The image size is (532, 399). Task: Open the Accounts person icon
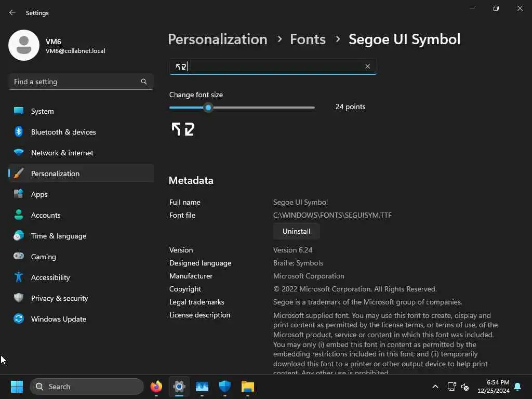tap(19, 215)
